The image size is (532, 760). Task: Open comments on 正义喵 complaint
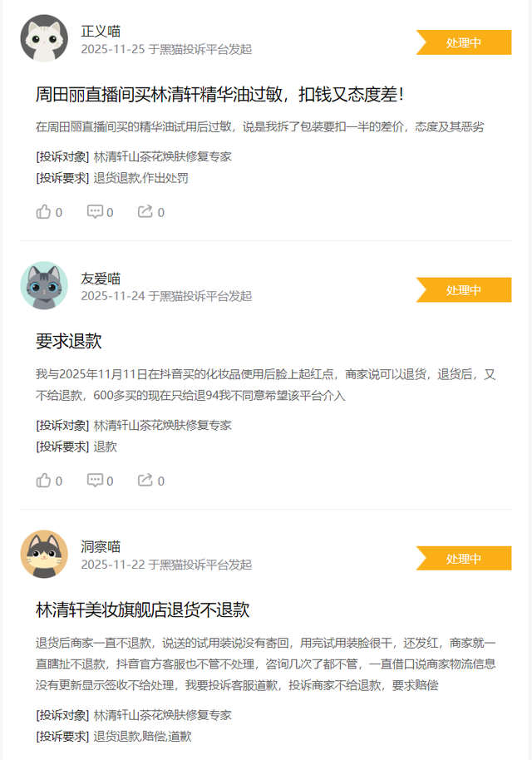[101, 212]
